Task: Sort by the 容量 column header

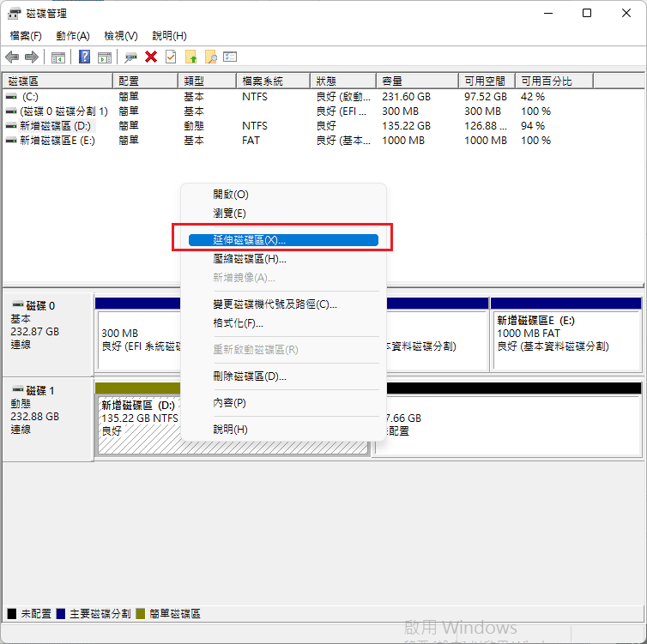Action: pyautogui.click(x=418, y=81)
